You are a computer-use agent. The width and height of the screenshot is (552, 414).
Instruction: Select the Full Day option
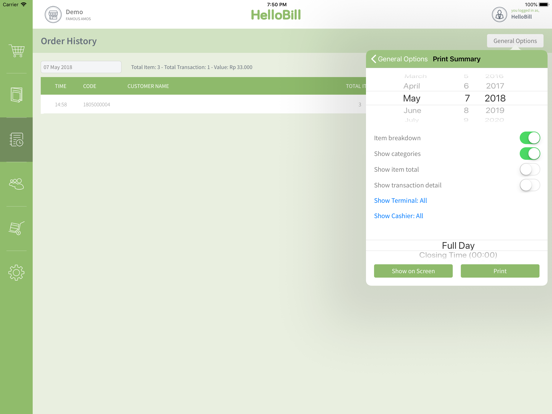(458, 245)
